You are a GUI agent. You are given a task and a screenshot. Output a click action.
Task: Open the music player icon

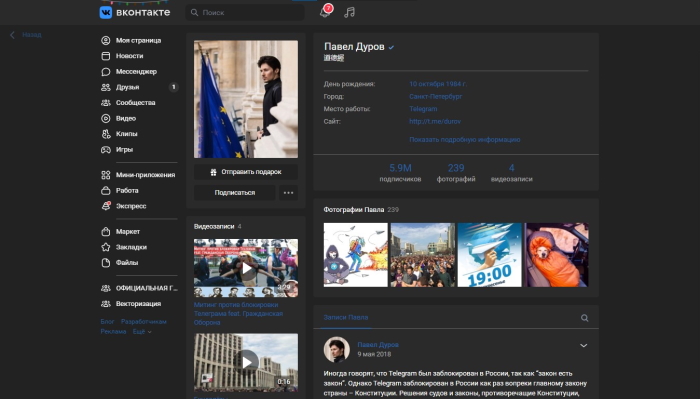coord(349,12)
